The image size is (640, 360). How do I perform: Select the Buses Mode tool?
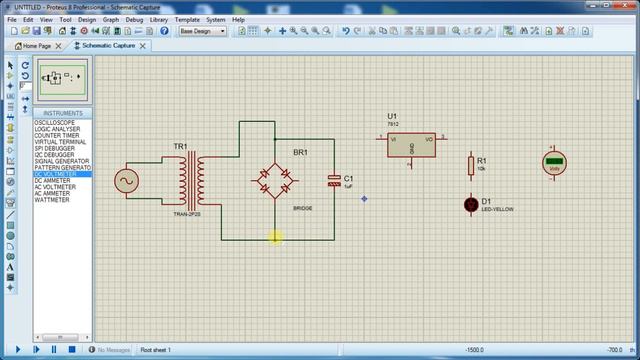pyautogui.click(x=10, y=118)
